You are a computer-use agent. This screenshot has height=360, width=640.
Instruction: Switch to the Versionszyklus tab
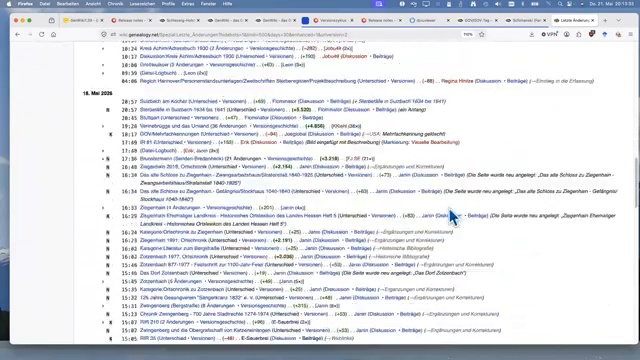[x=333, y=20]
